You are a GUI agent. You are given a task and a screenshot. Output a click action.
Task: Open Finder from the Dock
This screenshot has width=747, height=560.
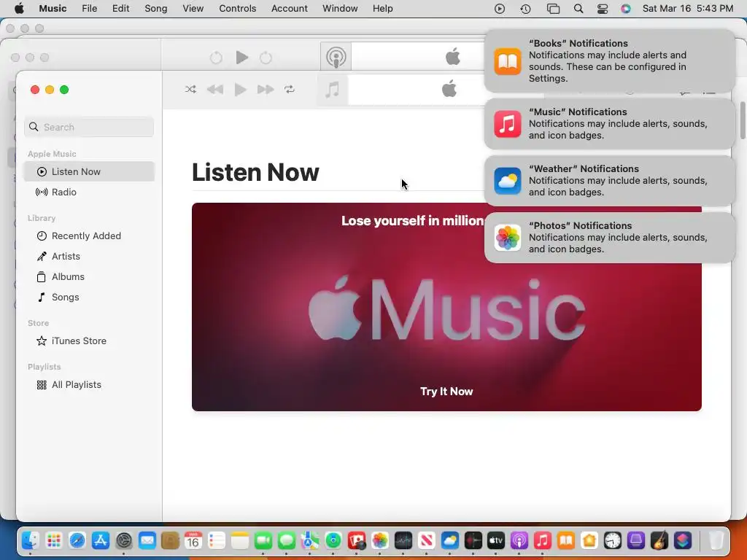tap(30, 540)
